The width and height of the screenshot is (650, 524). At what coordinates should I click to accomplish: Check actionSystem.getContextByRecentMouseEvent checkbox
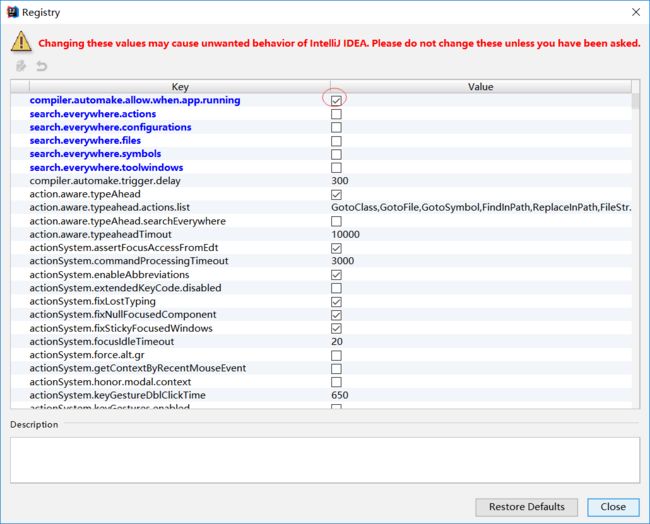[336, 369]
